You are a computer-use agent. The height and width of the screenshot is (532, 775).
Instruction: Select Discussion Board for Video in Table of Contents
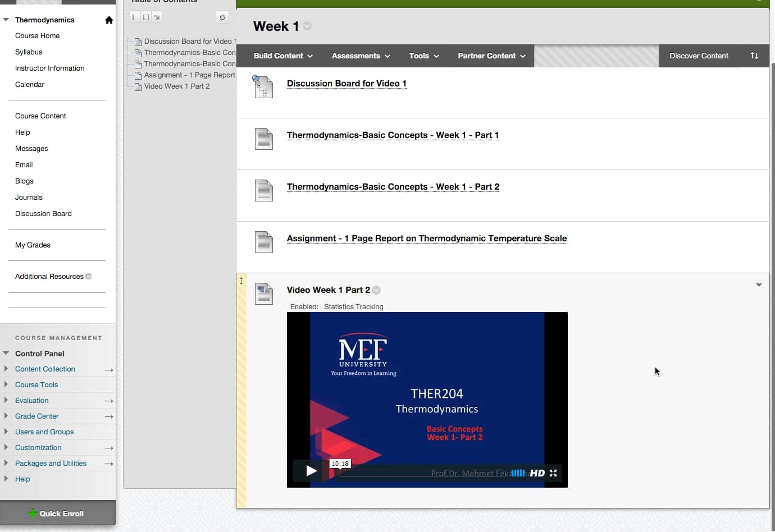(189, 41)
